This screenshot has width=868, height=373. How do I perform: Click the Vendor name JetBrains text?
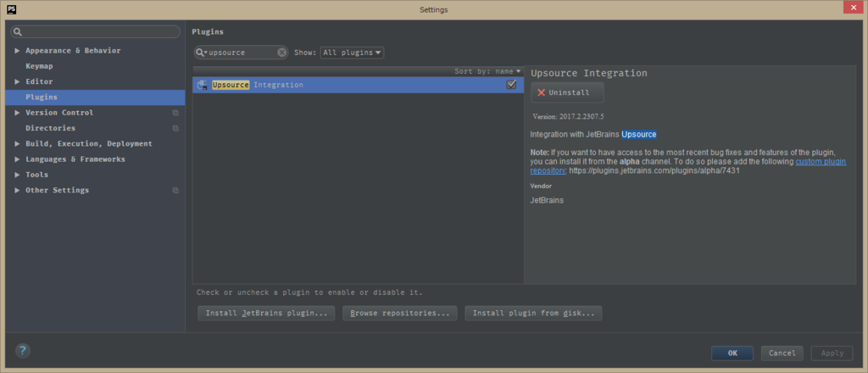pyautogui.click(x=547, y=200)
